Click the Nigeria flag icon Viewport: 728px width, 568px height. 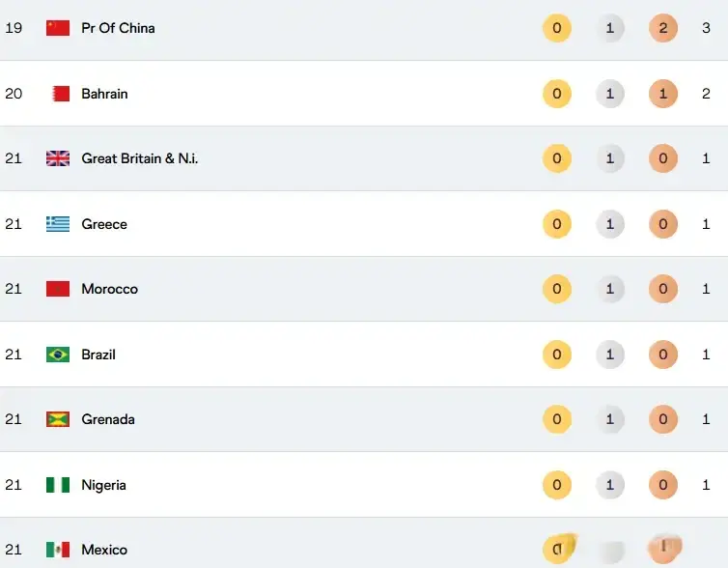(x=58, y=485)
